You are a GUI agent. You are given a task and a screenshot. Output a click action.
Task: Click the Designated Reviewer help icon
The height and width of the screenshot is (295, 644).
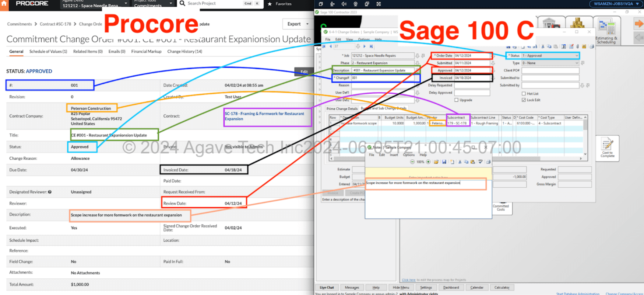point(50,192)
